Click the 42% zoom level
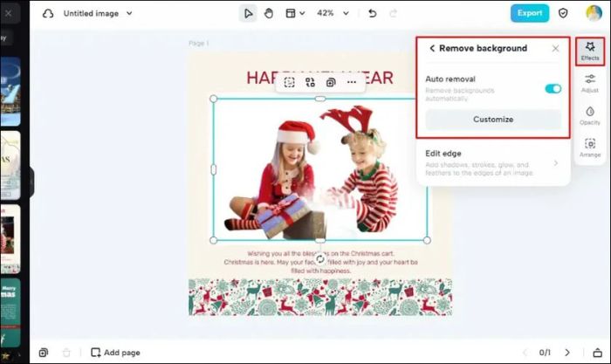 coord(325,13)
